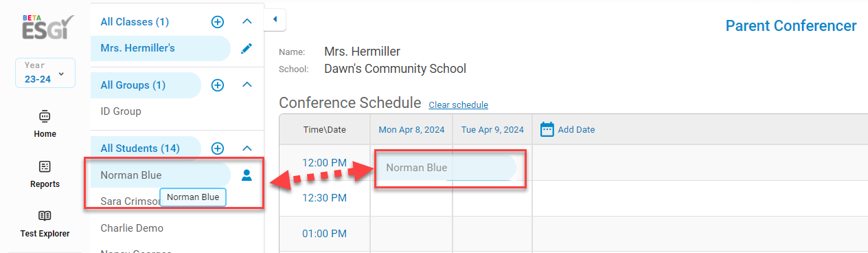
Task: Click the calendar Add Date icon
Action: [x=547, y=129]
